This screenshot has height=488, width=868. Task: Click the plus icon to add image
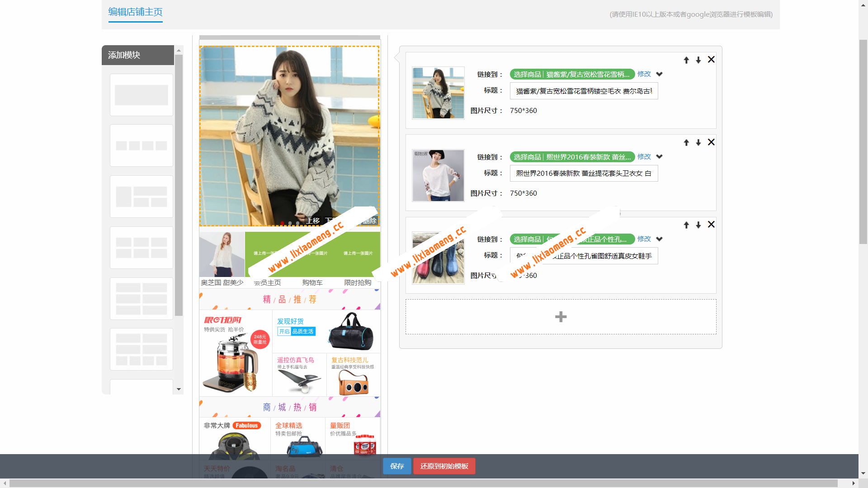pyautogui.click(x=561, y=316)
